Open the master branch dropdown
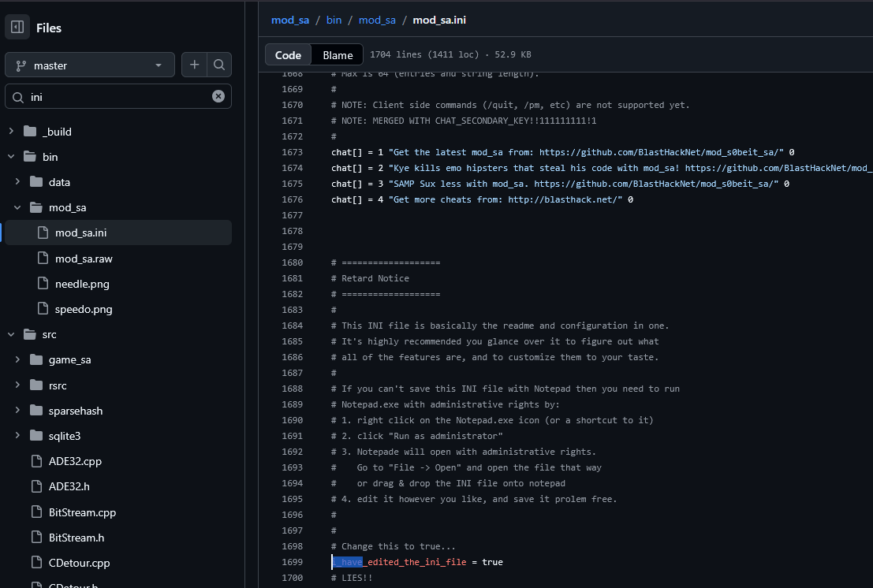873x588 pixels. coord(90,65)
